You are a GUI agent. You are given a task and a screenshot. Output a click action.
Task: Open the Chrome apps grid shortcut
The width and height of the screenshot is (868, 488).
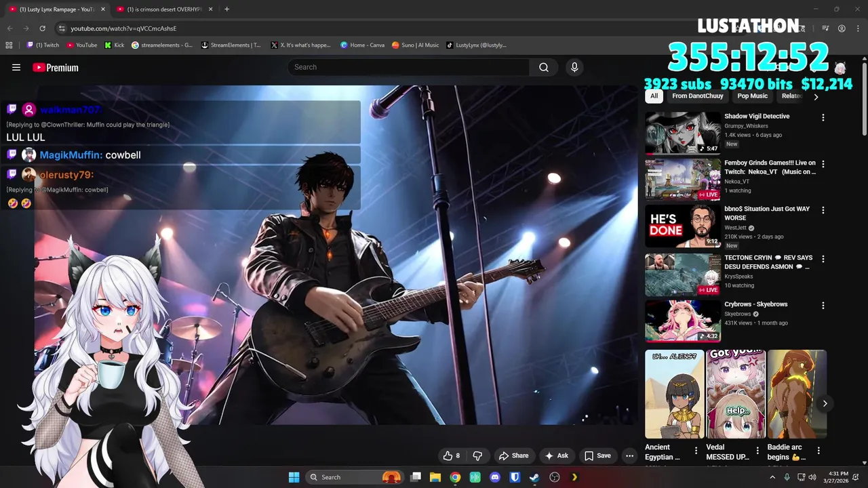pos(9,45)
